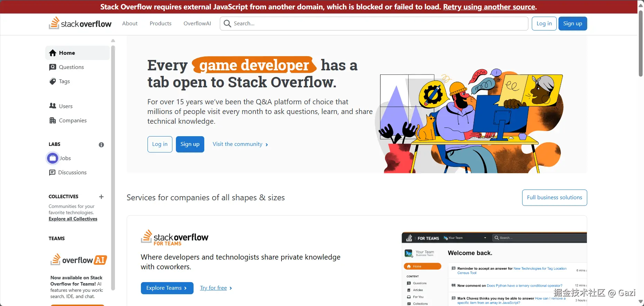Click the Welcome back Teams preview image

(x=494, y=269)
